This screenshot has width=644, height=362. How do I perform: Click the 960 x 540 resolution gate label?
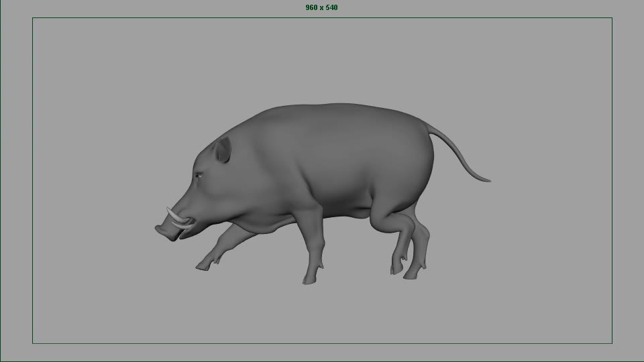pyautogui.click(x=321, y=7)
